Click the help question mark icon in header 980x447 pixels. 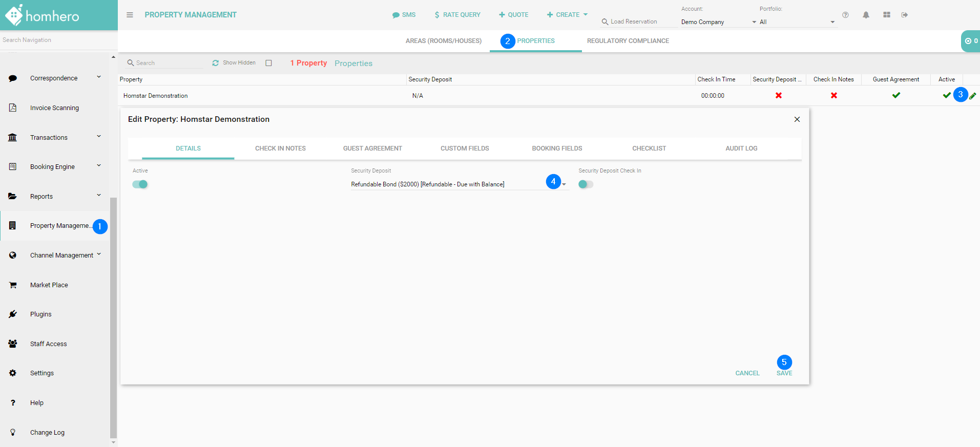845,15
